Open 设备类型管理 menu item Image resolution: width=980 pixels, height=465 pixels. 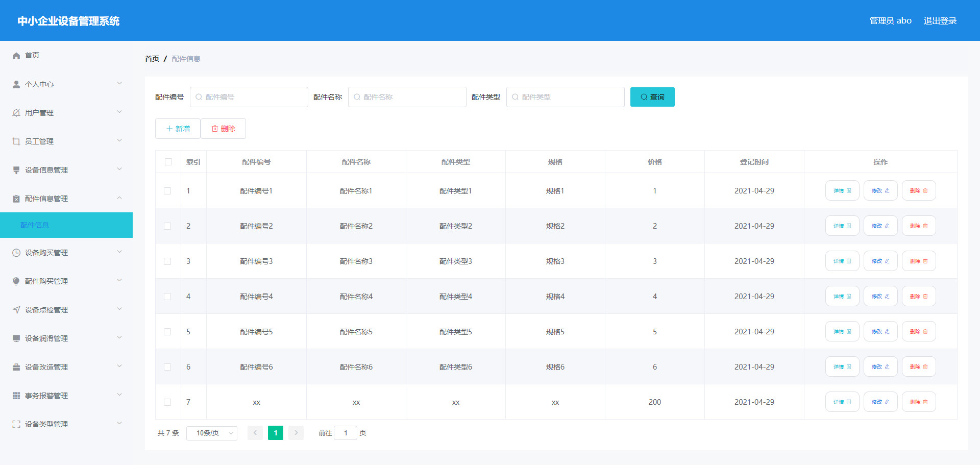click(66, 424)
